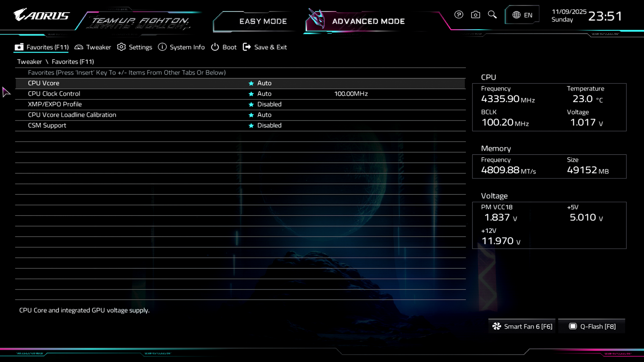The width and height of the screenshot is (644, 362).
Task: Click the Settings gear icon
Action: [121, 47]
